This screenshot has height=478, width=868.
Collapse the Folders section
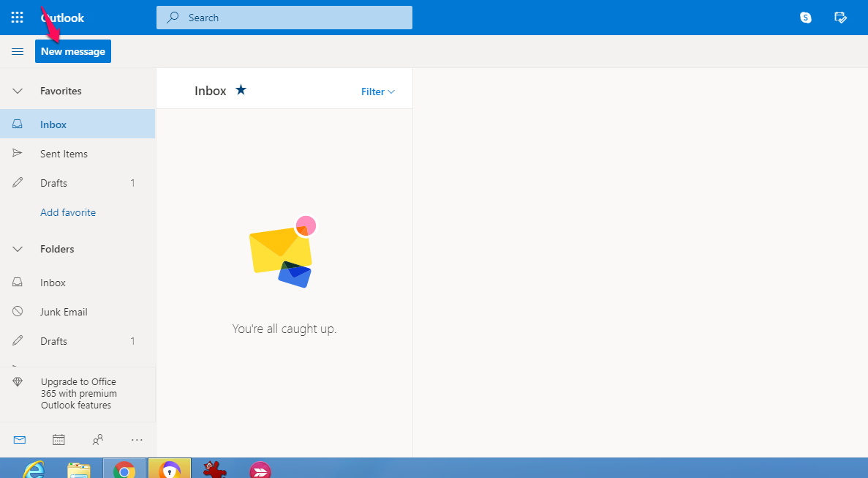tap(17, 249)
